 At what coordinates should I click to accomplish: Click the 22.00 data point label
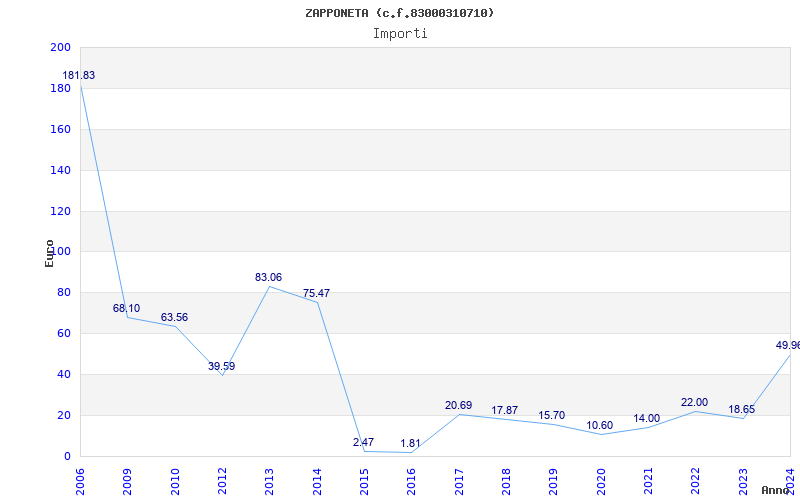click(x=694, y=403)
